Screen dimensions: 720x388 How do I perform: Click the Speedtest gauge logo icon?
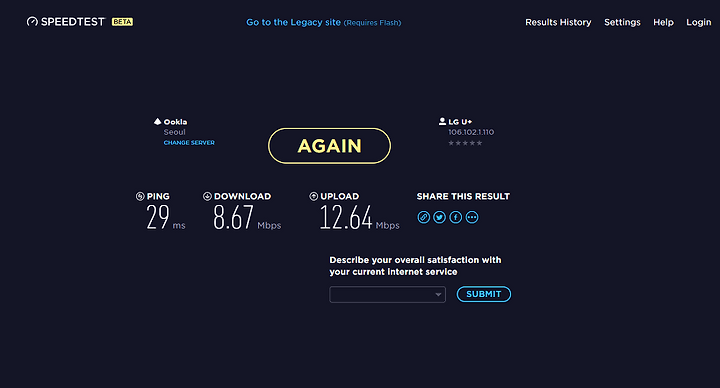(x=32, y=22)
